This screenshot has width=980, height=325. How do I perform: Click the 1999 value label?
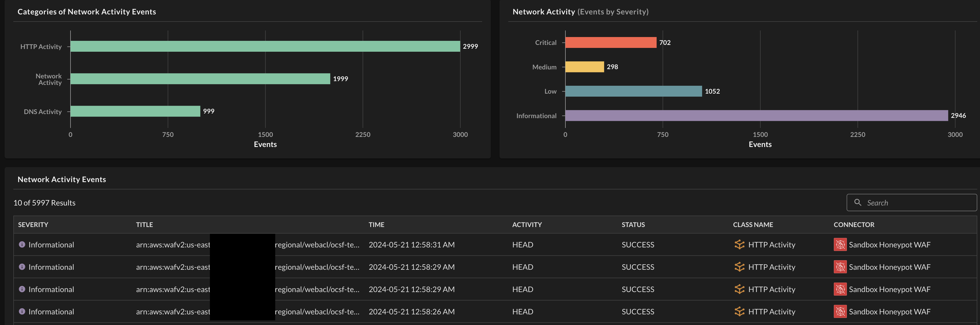(x=341, y=78)
